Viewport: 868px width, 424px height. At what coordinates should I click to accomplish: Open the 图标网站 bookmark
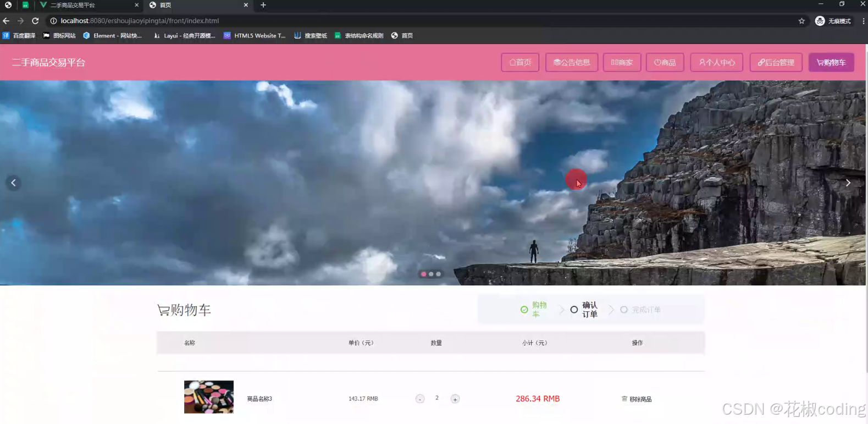59,35
